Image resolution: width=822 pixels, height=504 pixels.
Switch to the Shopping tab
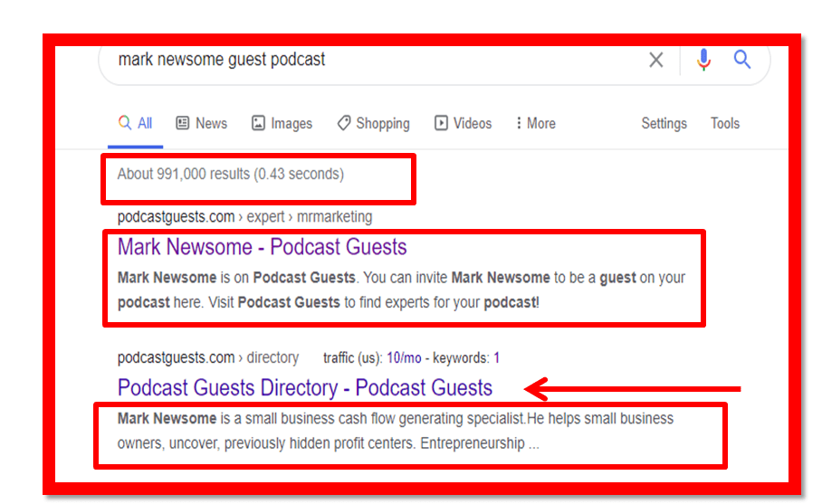coord(373,123)
